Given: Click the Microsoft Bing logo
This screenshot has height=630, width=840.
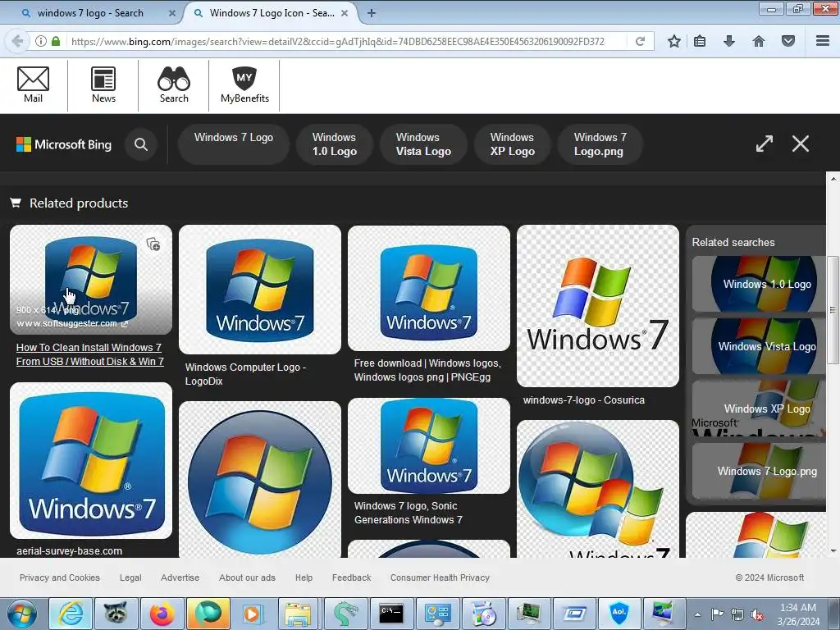Looking at the screenshot, I should pos(64,144).
